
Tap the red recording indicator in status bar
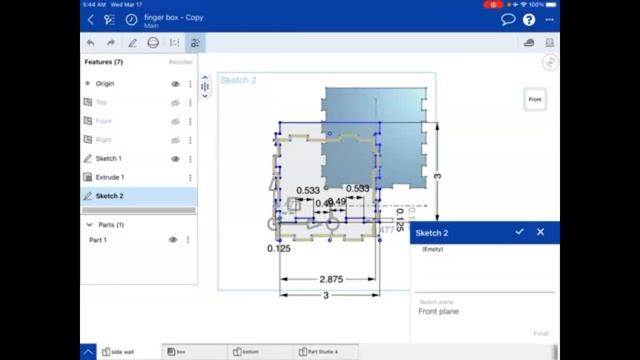click(x=493, y=4)
